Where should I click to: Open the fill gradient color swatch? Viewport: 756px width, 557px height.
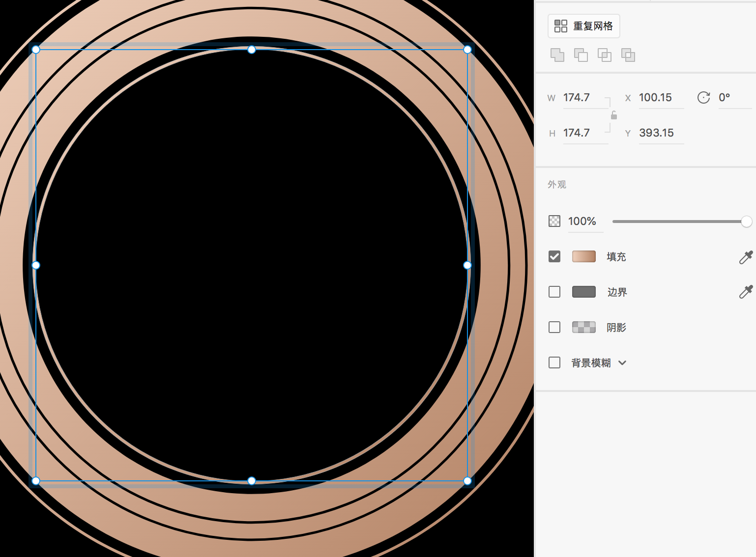(583, 256)
